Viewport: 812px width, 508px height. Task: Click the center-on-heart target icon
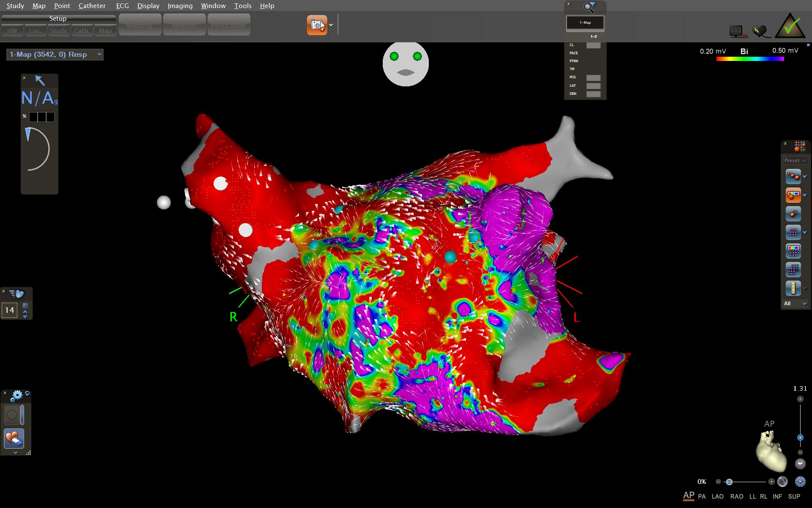point(800,481)
